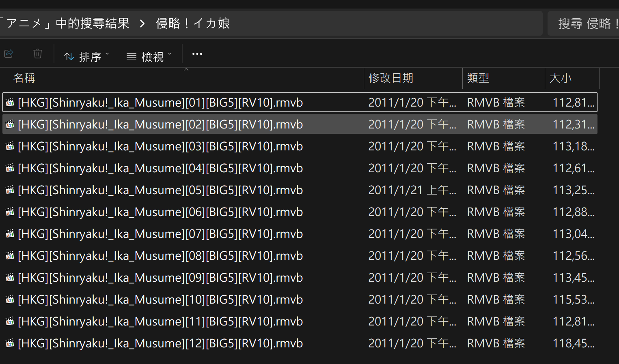
Task: Open the three-dots more options menu
Action: pos(197,54)
